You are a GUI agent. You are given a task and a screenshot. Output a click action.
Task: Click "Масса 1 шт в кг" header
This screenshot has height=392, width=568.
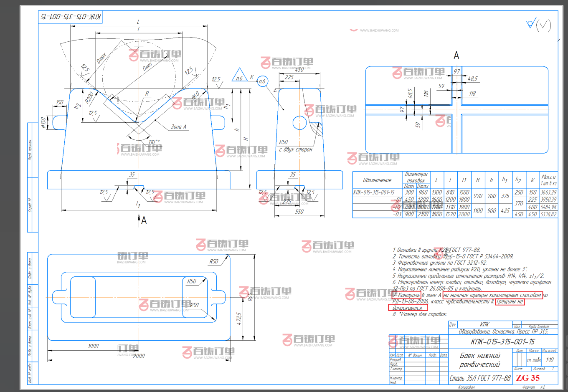tap(549, 180)
